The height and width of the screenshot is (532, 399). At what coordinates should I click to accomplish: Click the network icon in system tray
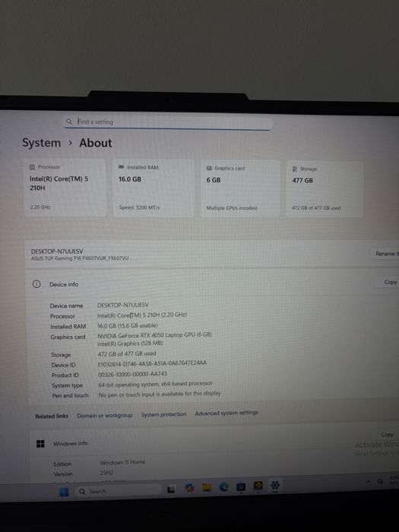click(380, 481)
